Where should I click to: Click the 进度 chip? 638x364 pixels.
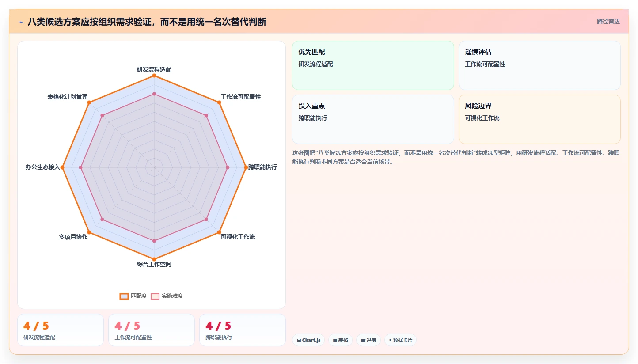pos(368,340)
